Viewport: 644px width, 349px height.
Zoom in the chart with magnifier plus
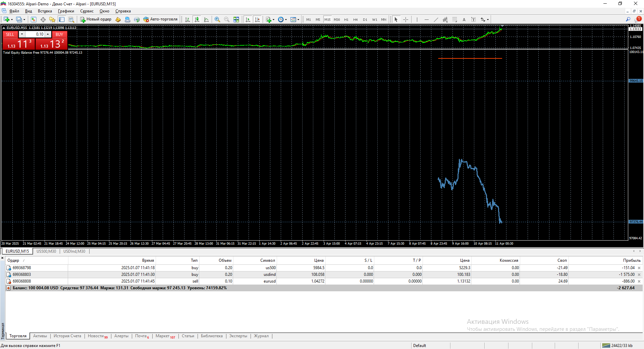pos(217,19)
